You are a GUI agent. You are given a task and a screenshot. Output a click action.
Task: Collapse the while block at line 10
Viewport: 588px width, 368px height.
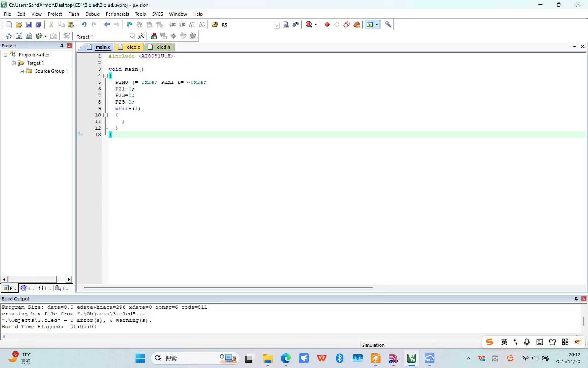click(105, 115)
